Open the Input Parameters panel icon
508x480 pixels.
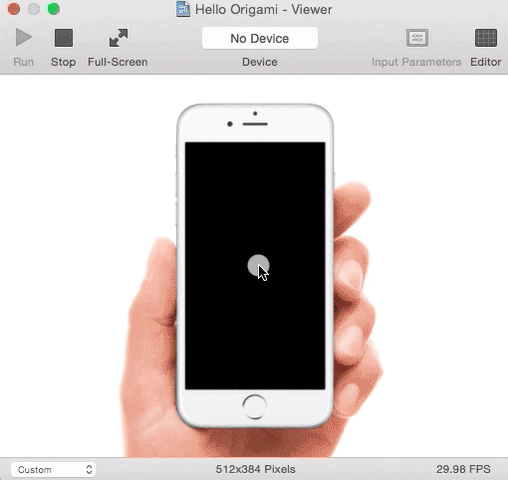tap(417, 38)
